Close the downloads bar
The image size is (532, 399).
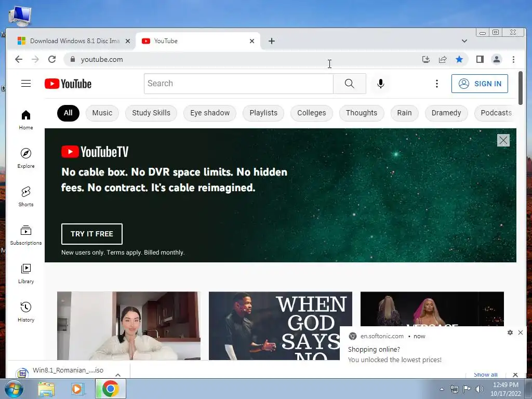click(x=515, y=375)
